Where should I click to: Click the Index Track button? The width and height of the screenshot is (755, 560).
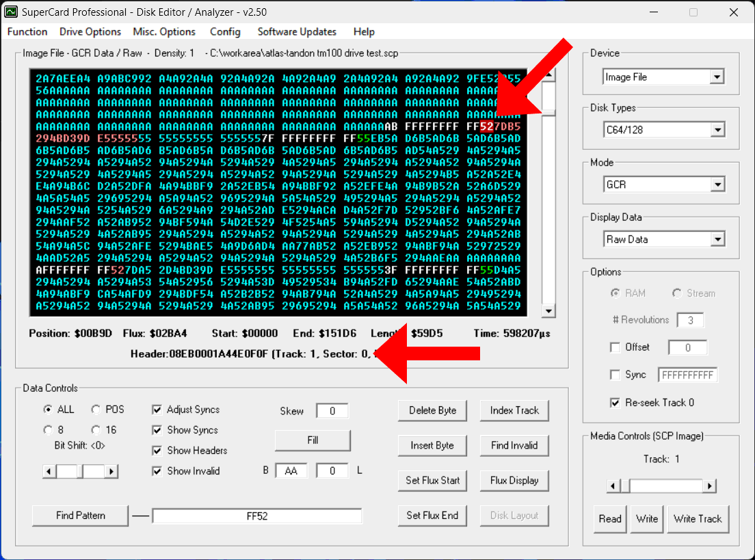click(x=514, y=411)
